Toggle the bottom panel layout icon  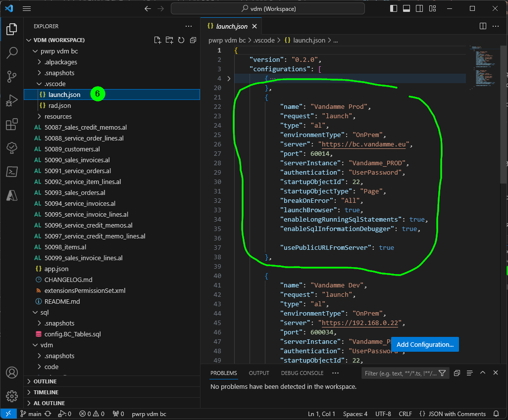[x=406, y=9]
